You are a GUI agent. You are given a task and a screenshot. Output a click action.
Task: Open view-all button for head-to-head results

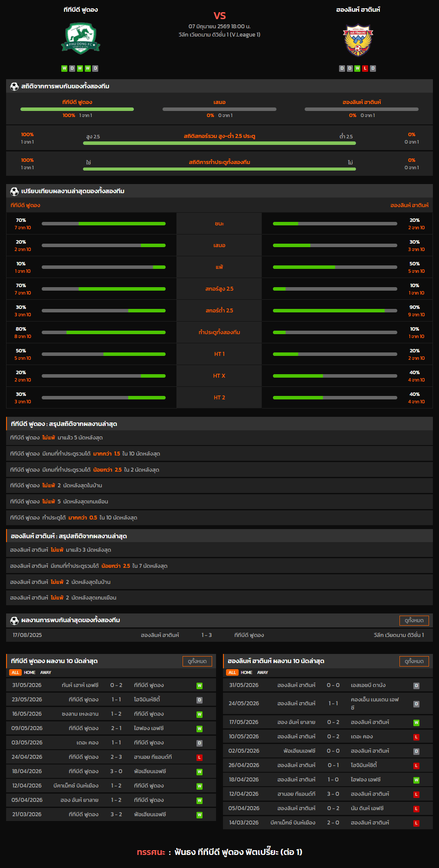click(414, 620)
